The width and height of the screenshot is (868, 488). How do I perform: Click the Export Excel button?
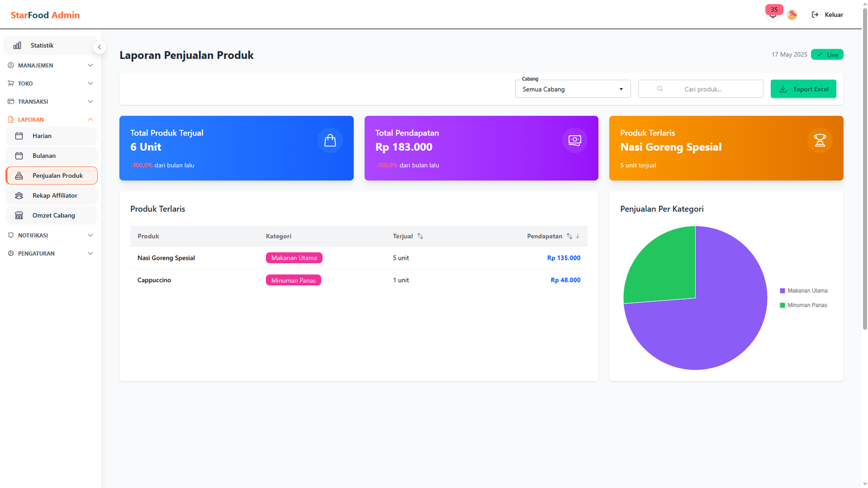[803, 89]
